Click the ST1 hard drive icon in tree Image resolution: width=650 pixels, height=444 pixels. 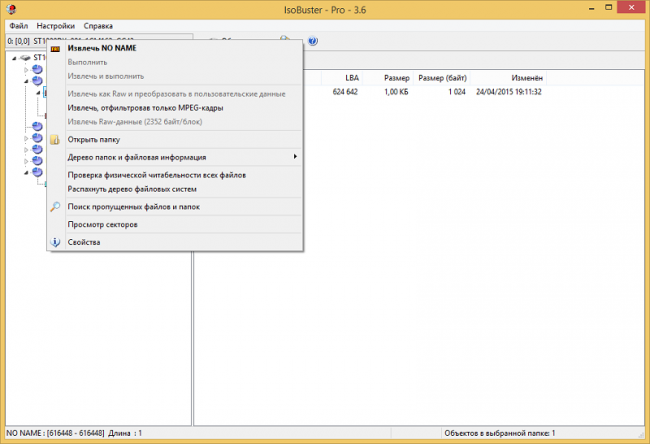[x=26, y=58]
